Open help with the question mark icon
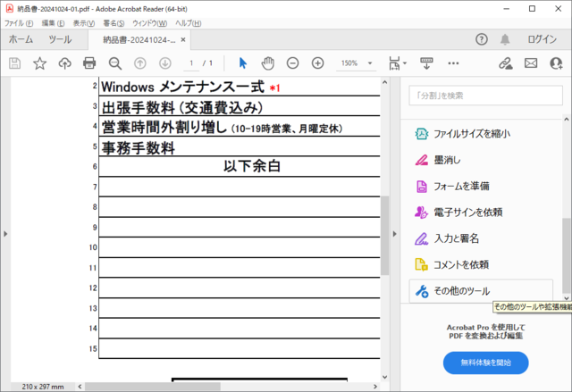The image size is (572, 392). pos(482,39)
